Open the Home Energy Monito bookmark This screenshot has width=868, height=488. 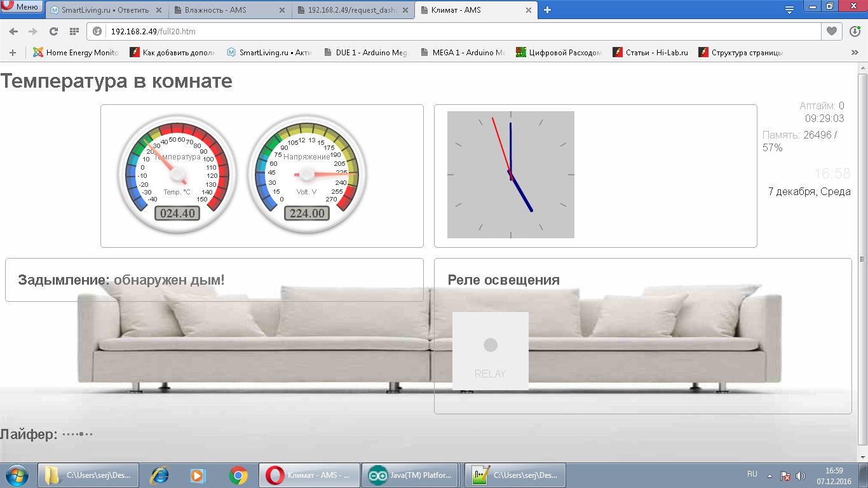(x=76, y=53)
